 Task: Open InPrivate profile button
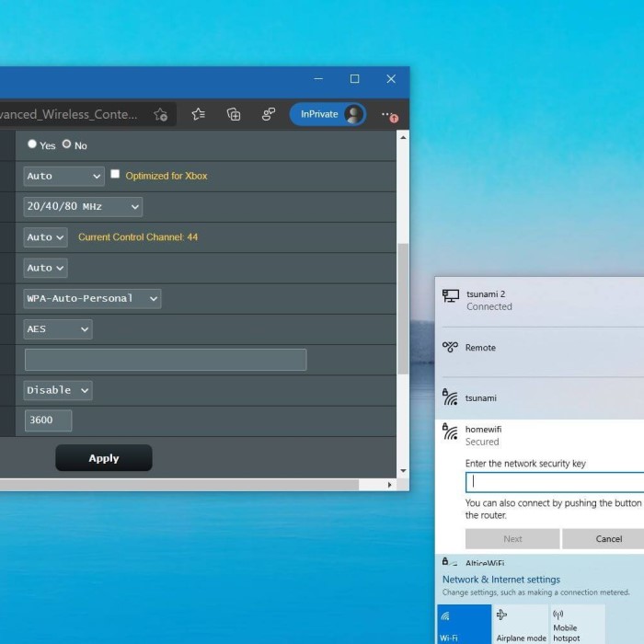point(328,114)
